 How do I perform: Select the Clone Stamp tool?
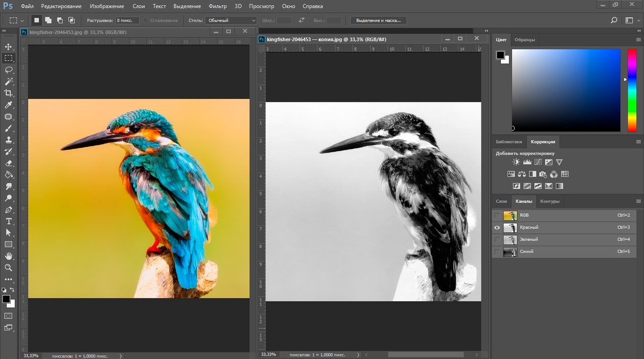tap(8, 140)
